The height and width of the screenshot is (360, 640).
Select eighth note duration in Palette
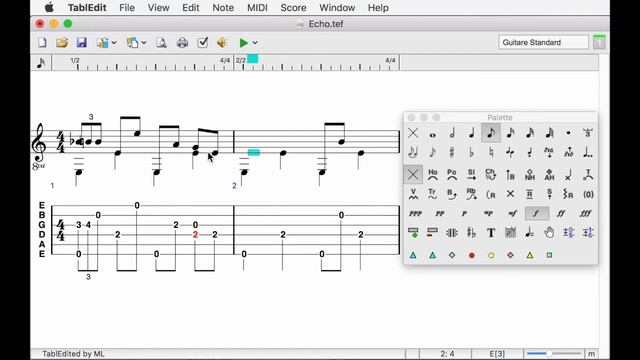(x=491, y=133)
